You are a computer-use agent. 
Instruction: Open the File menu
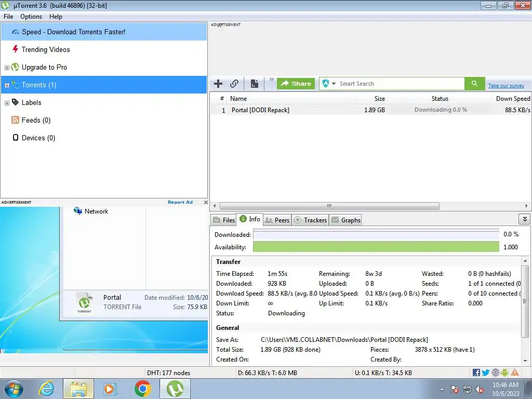tap(8, 17)
